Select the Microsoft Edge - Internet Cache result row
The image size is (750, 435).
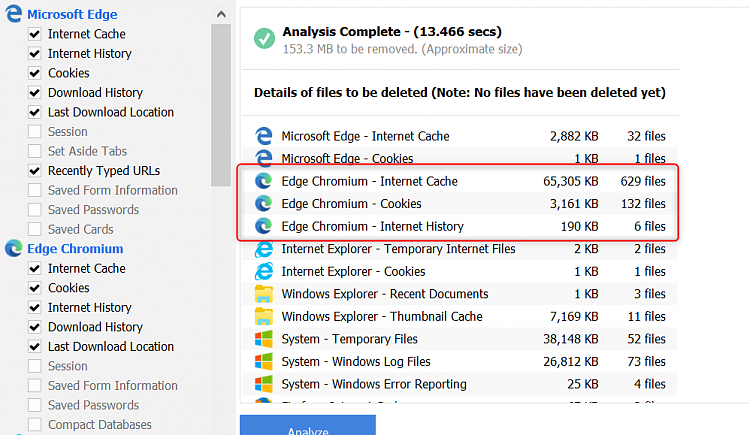point(460,136)
